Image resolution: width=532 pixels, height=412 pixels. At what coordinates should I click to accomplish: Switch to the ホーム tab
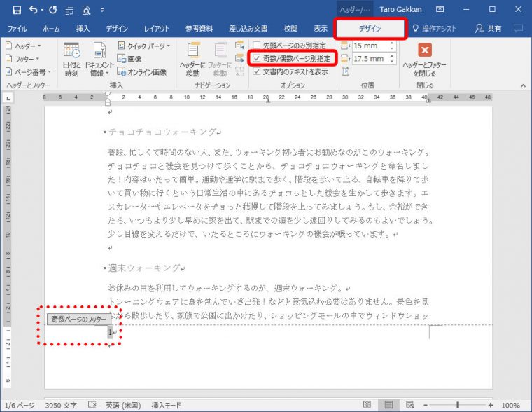click(x=51, y=29)
